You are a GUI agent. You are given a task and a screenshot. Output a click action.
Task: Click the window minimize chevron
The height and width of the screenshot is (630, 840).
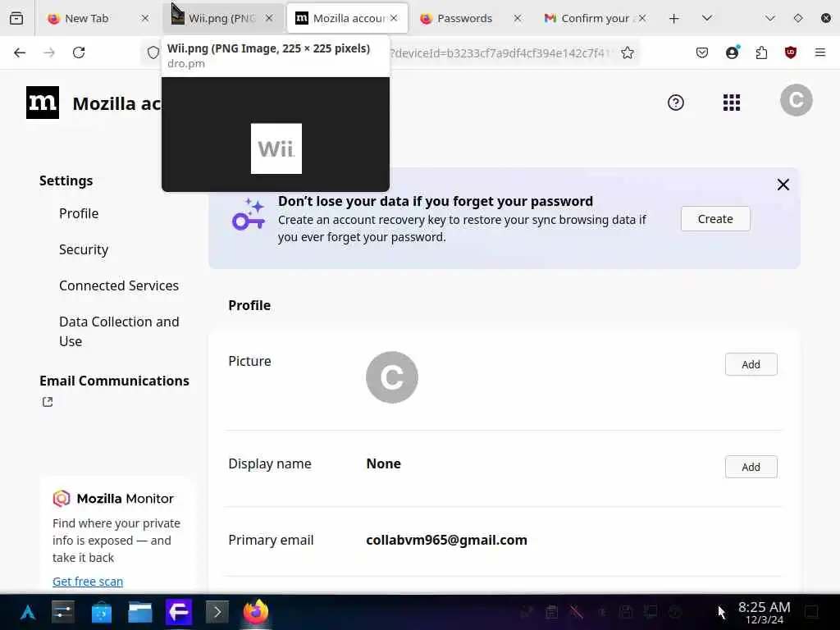(x=769, y=18)
